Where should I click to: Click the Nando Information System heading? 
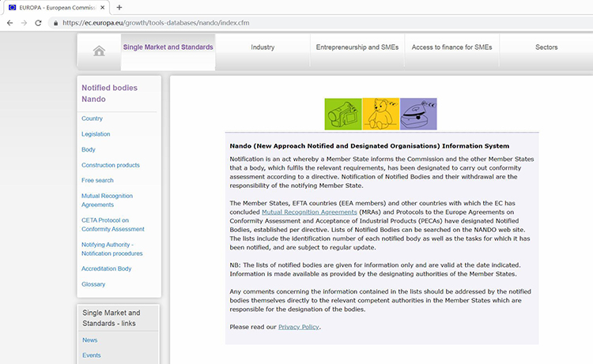(369, 146)
